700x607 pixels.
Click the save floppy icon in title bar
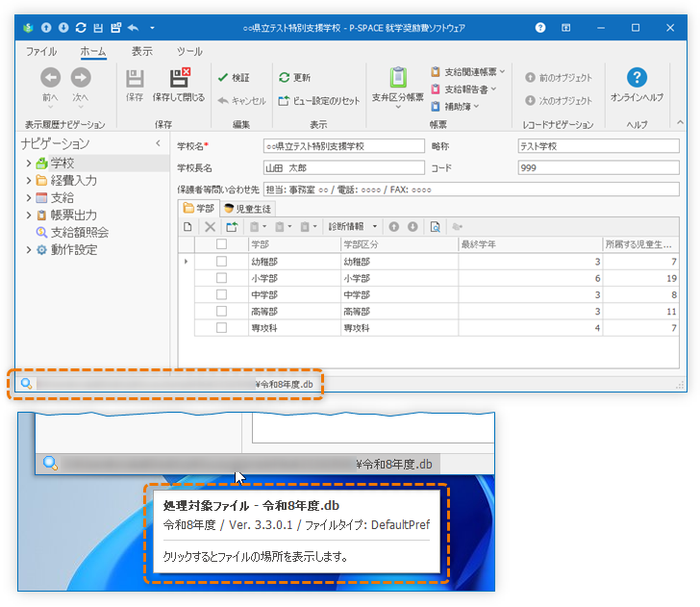click(x=98, y=28)
